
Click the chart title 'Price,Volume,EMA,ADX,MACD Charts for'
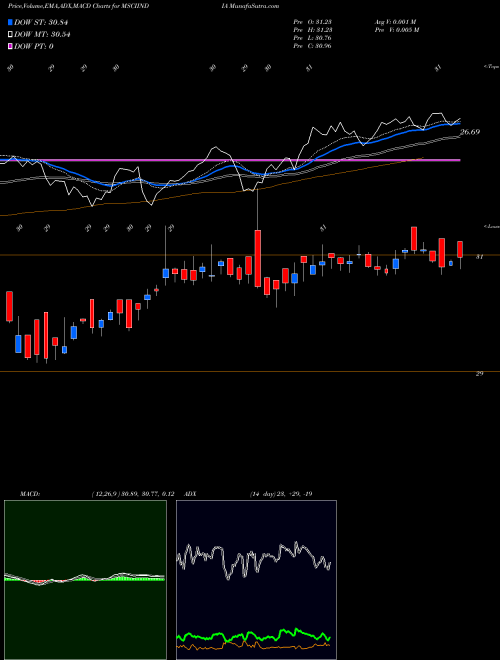coord(63,6)
